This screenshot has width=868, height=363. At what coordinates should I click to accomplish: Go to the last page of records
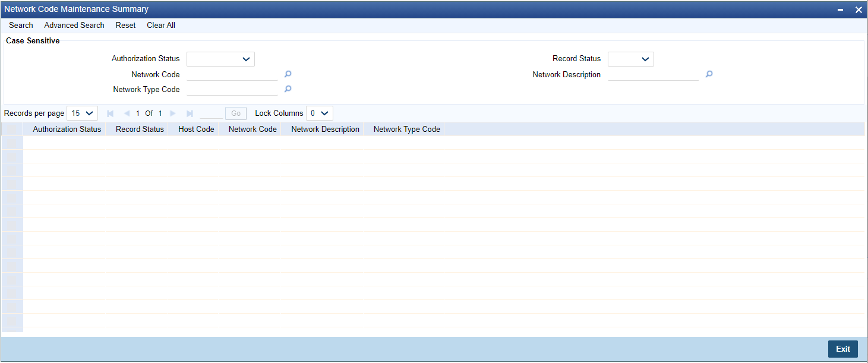[x=190, y=113]
